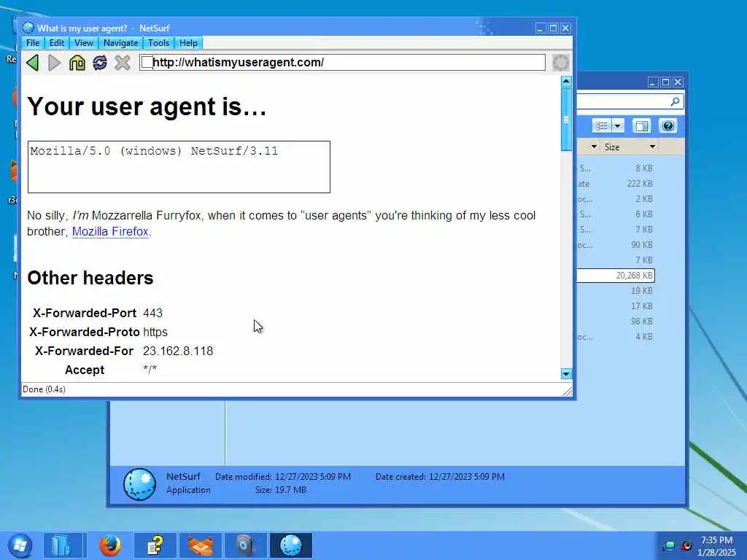Click 'Date modified' text in the details pane
The width and height of the screenshot is (747, 560).
243,477
